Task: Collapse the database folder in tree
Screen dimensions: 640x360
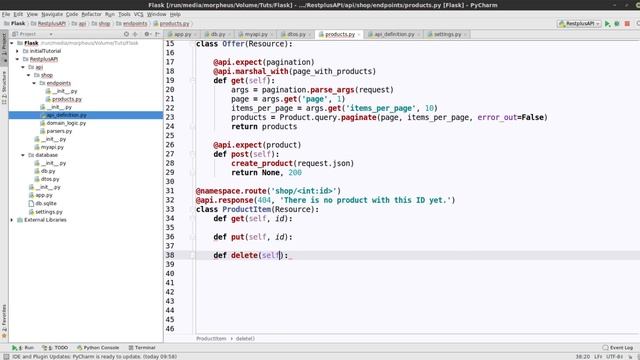Action: click(x=23, y=155)
